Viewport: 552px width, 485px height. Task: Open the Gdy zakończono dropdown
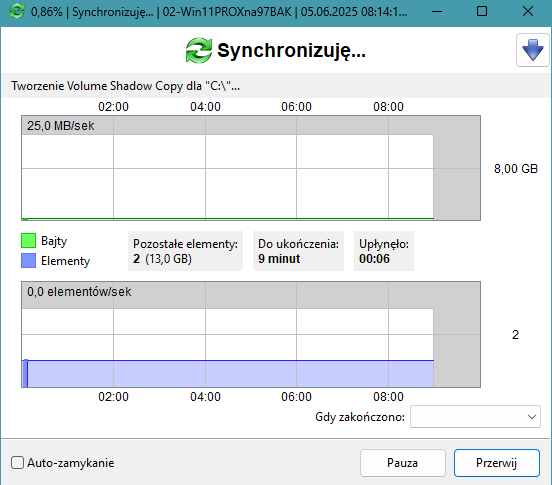[475, 417]
